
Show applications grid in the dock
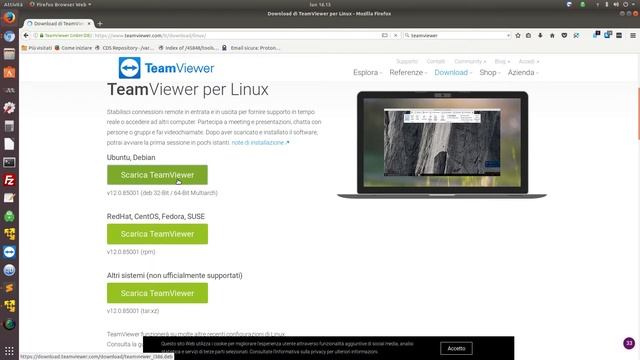[9, 351]
